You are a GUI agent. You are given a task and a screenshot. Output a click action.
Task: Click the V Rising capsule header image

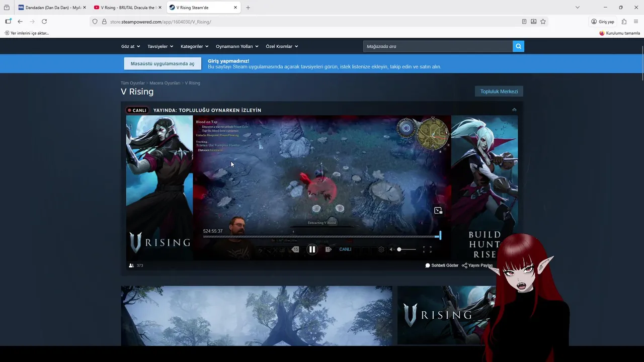[447, 315]
